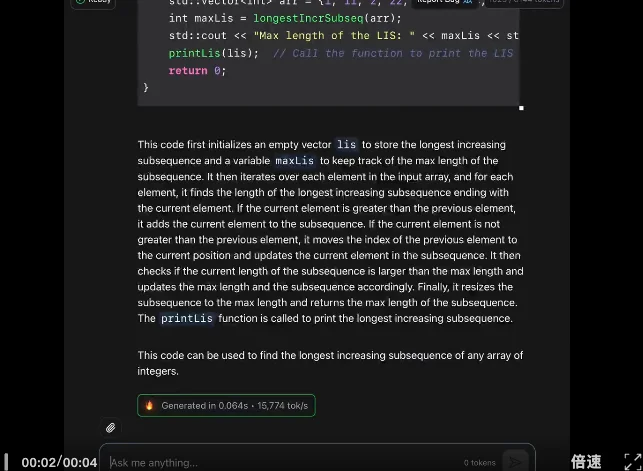
Task: Click the final 'This code can be used' paragraph
Action: point(330,363)
